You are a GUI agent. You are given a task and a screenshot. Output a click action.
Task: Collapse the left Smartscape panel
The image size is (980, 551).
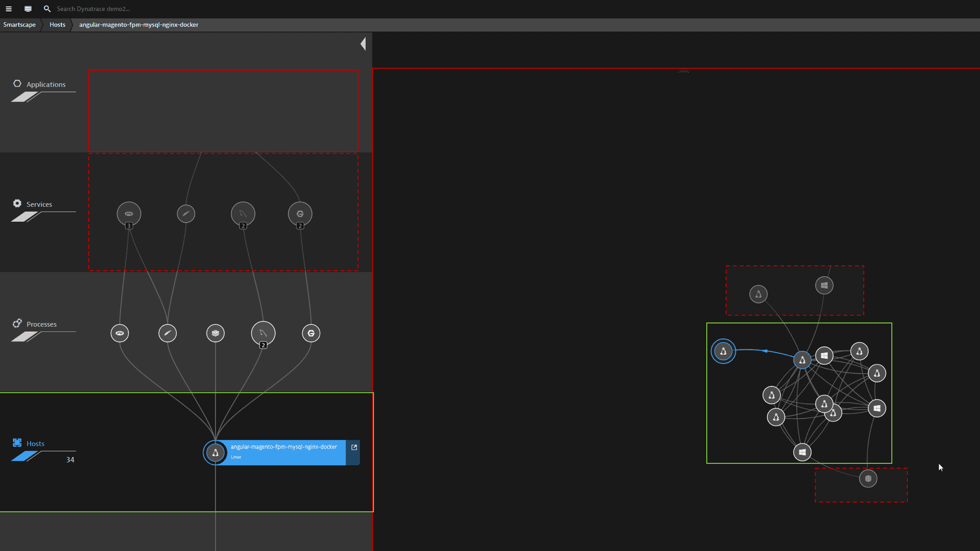(x=364, y=44)
